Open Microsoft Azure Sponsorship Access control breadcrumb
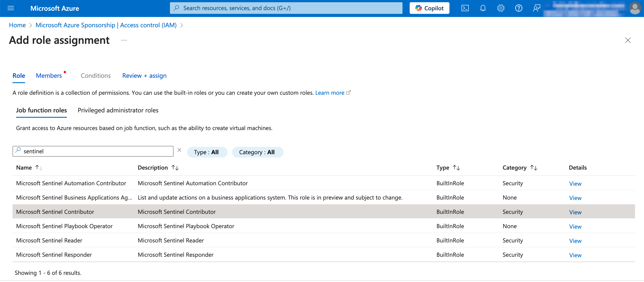Screen dimensions: 644x282 (x=106, y=25)
